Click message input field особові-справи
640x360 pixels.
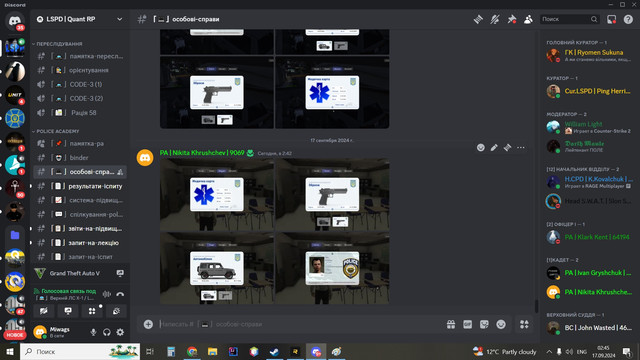click(x=300, y=324)
